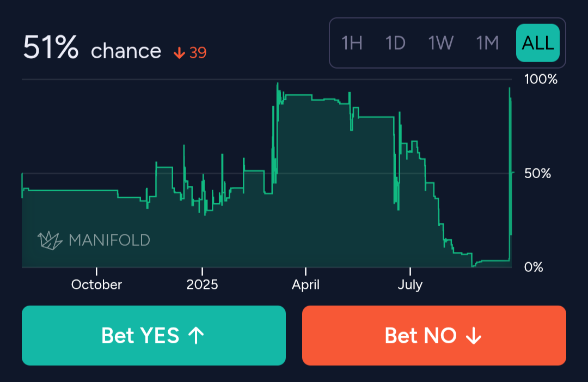Click the up arrow on Bet YES
588x382 pixels.
click(196, 336)
